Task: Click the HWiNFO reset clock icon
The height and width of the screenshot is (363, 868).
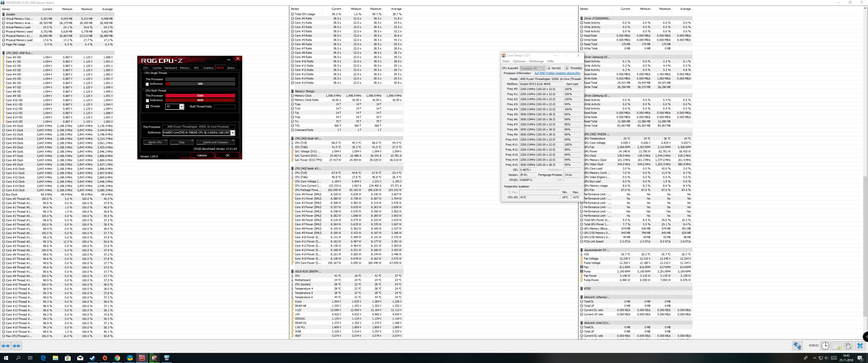Action: tap(825, 346)
